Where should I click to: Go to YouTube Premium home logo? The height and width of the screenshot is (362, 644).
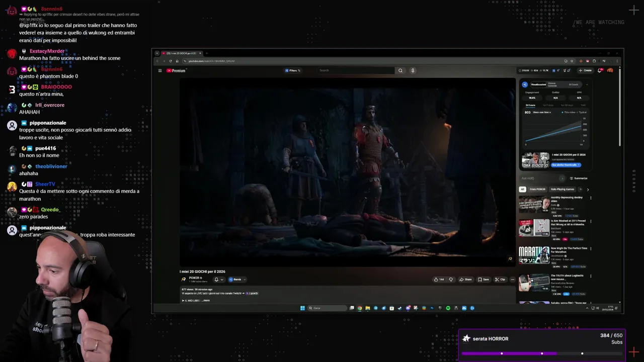176,70
